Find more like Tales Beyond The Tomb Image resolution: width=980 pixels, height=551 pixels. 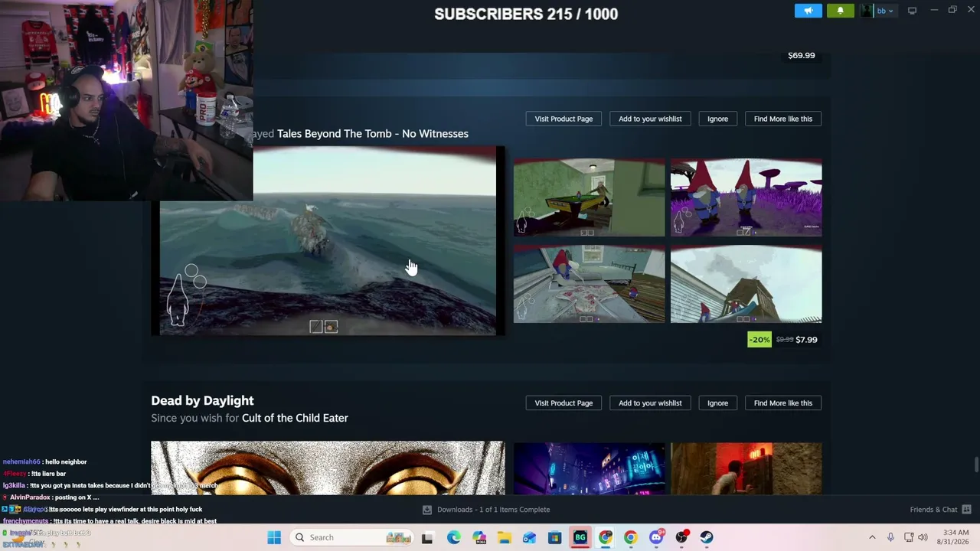[782, 119]
